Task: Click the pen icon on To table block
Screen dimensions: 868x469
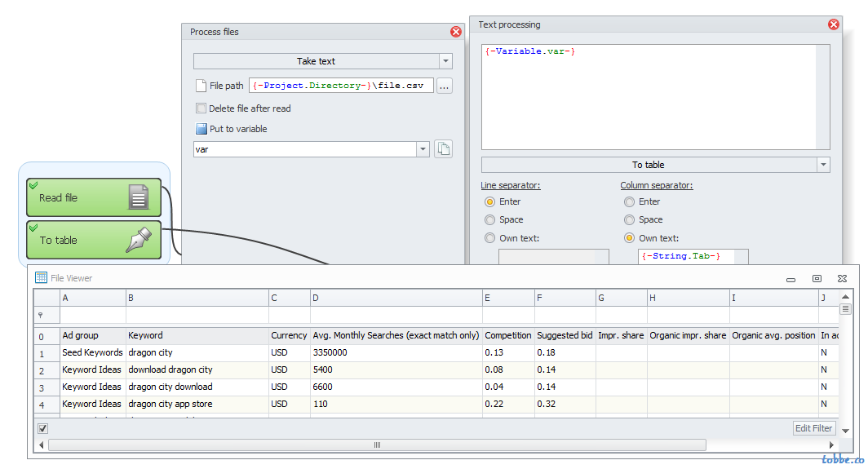Action: 139,240
